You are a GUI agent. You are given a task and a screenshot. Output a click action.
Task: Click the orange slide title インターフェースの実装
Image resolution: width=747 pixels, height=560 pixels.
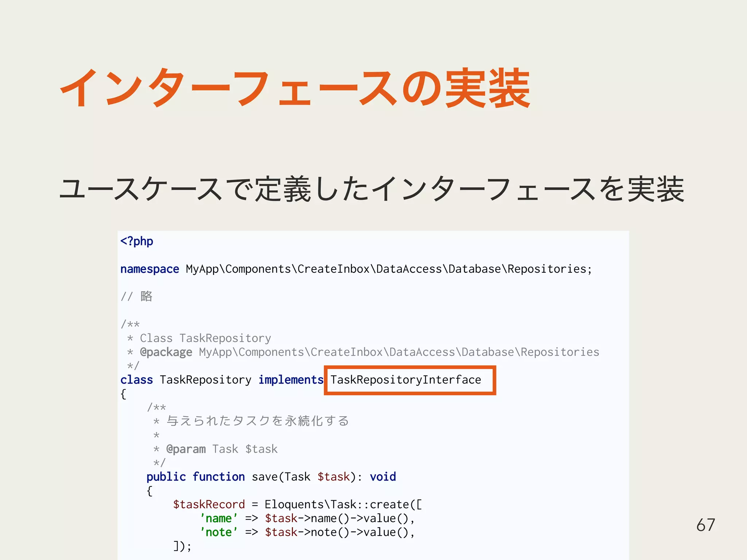295,88
